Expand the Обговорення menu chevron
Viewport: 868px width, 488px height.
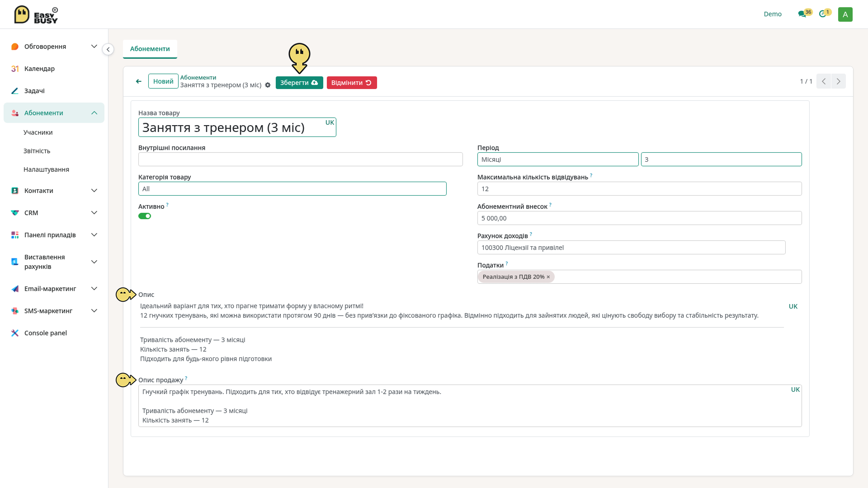[94, 47]
